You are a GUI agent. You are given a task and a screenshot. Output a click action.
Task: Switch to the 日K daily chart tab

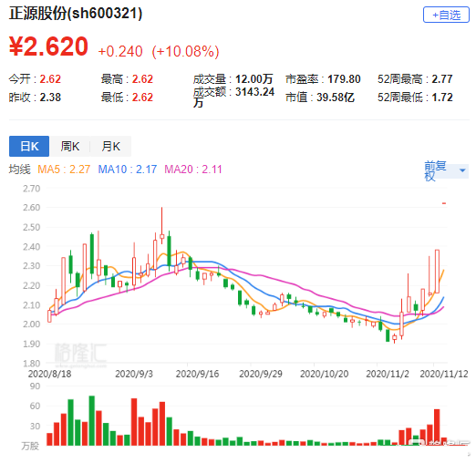click(x=29, y=147)
